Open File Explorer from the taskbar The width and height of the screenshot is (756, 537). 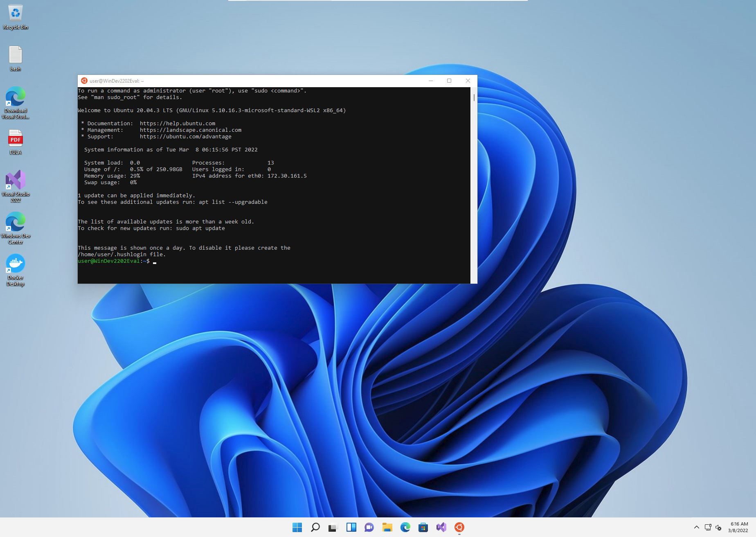pos(387,527)
